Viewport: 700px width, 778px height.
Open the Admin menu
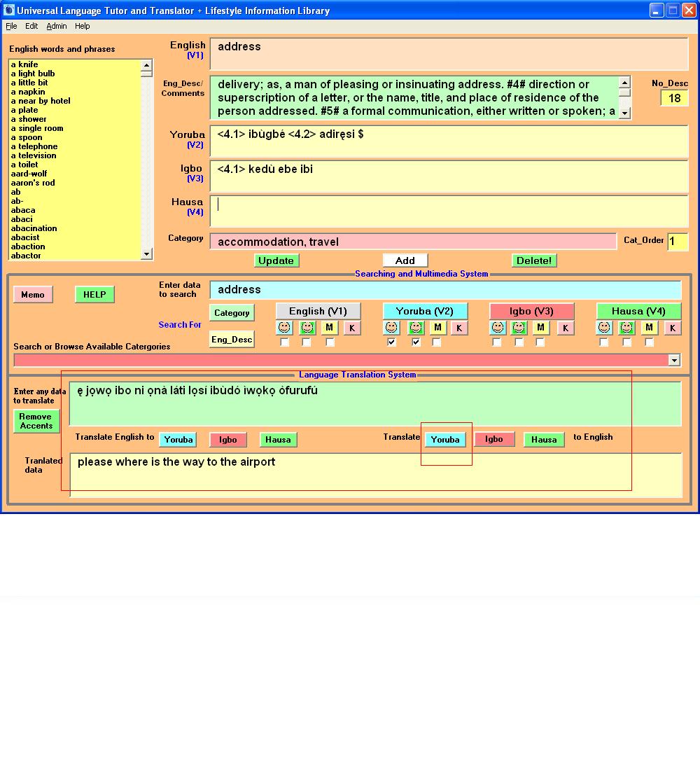[x=57, y=26]
